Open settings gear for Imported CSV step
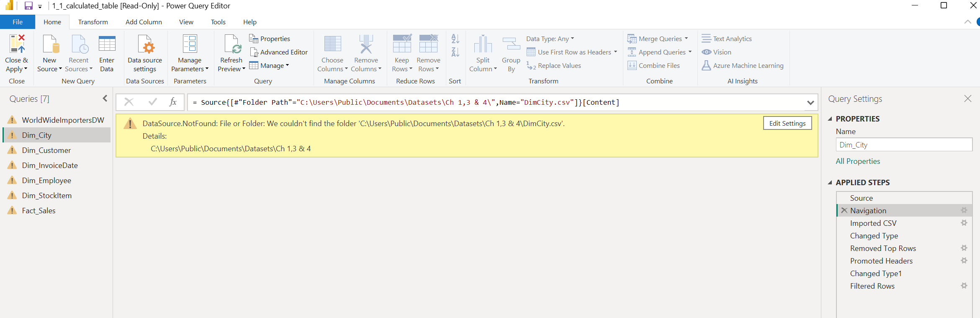The image size is (980, 318). pyautogui.click(x=964, y=223)
